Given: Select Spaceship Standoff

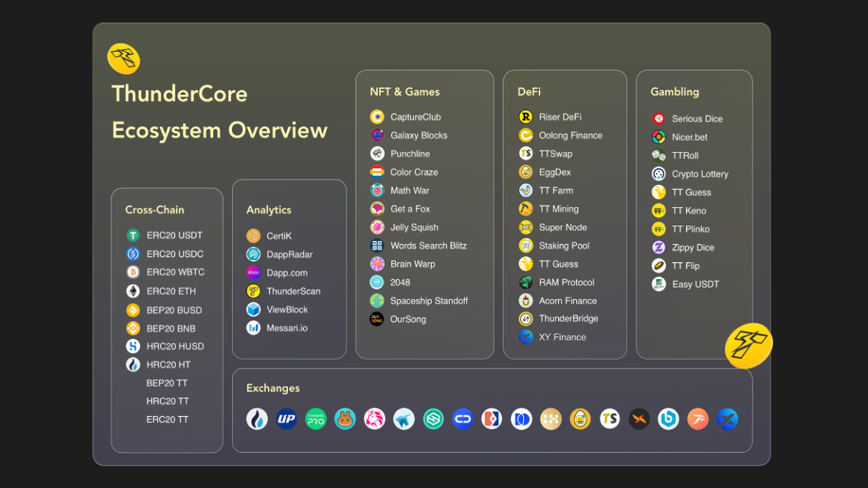Looking at the screenshot, I should (x=419, y=300).
